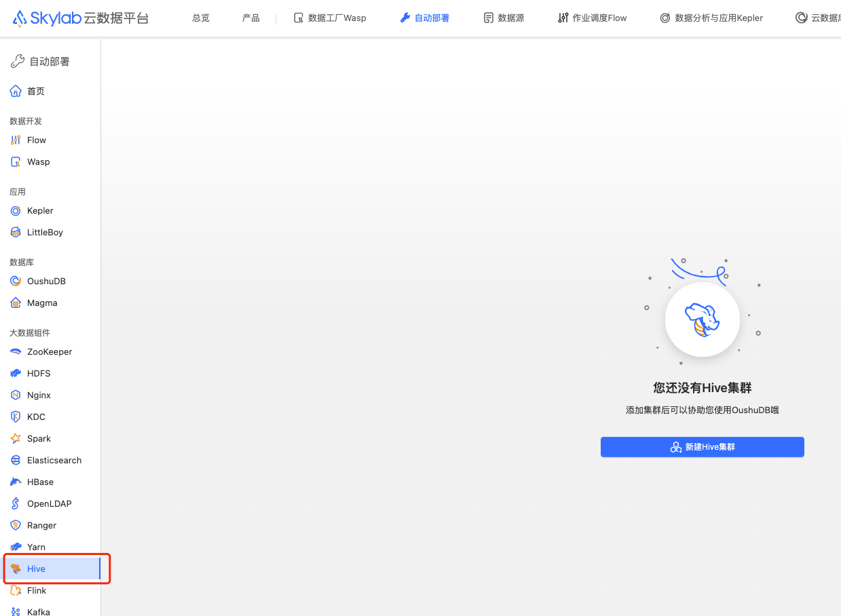This screenshot has height=616, width=841.
Task: Click the 数据分析与应用Kepler icon in top bar
Action: [x=665, y=18]
